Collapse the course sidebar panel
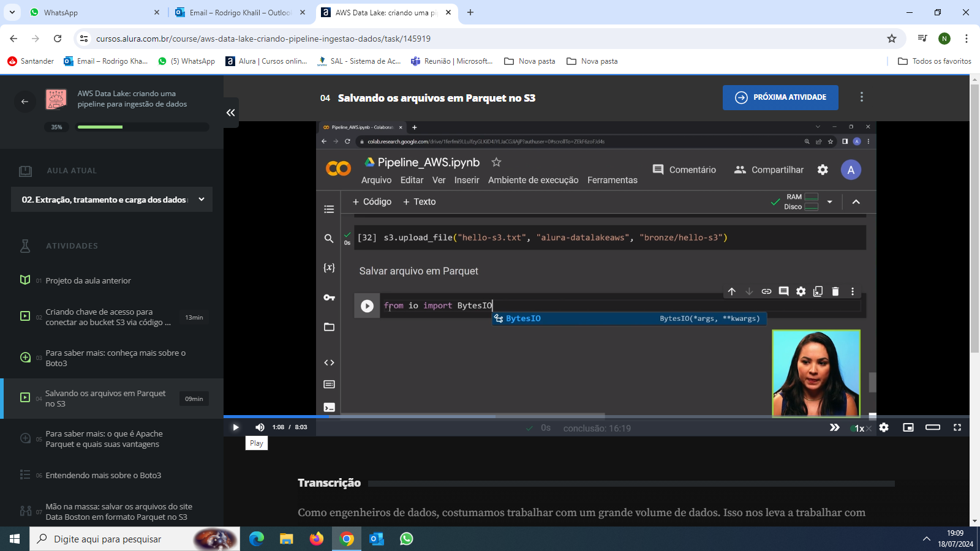 pos(231,113)
